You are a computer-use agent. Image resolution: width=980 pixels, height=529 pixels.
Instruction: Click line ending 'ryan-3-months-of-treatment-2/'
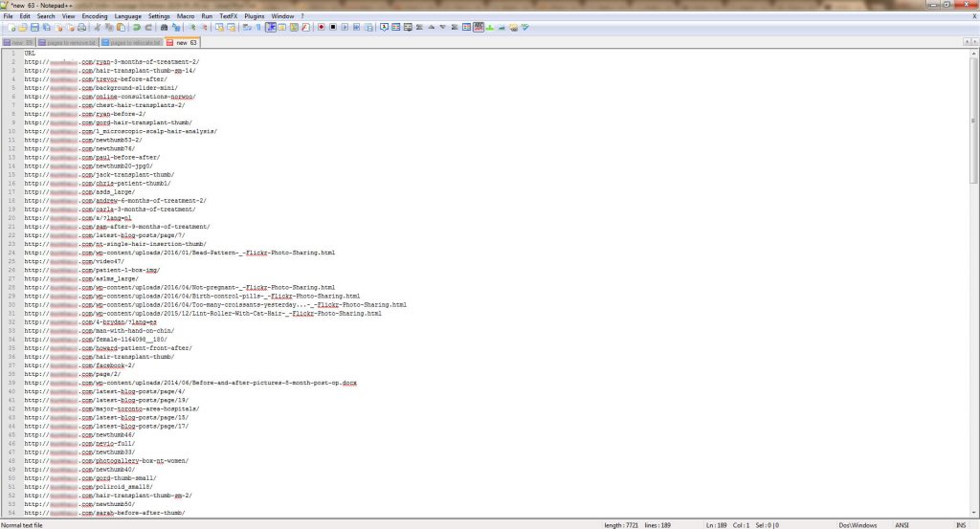tap(112, 62)
